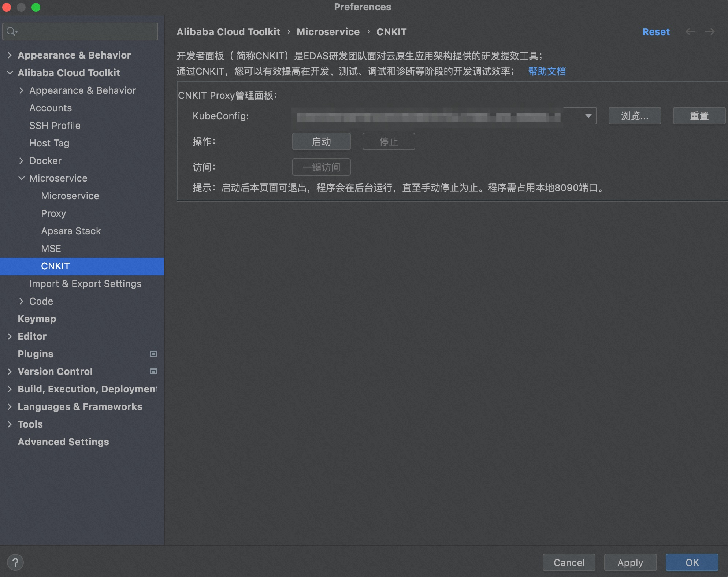Expand Appearance & Behavior under Alibaba Cloud Toolkit
The height and width of the screenshot is (577, 728).
tap(22, 90)
